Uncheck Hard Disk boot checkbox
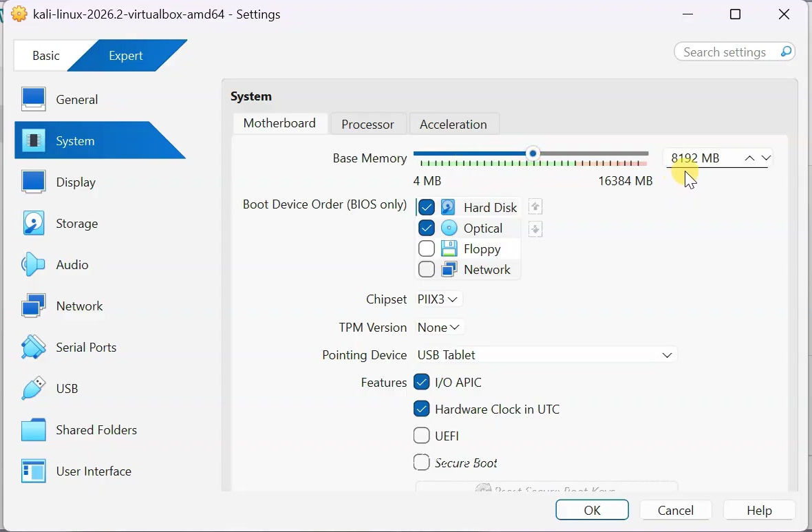This screenshot has height=532, width=812. [426, 207]
